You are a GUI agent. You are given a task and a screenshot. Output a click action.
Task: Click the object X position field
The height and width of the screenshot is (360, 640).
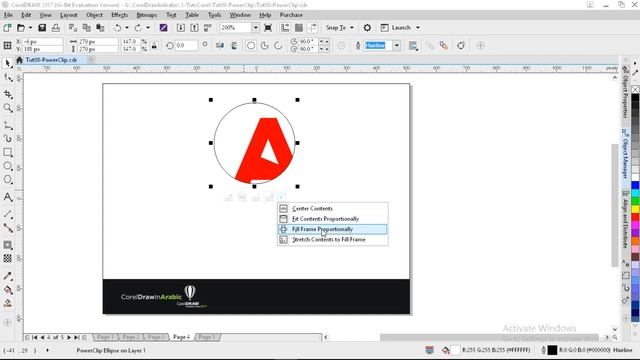pyautogui.click(x=42, y=42)
